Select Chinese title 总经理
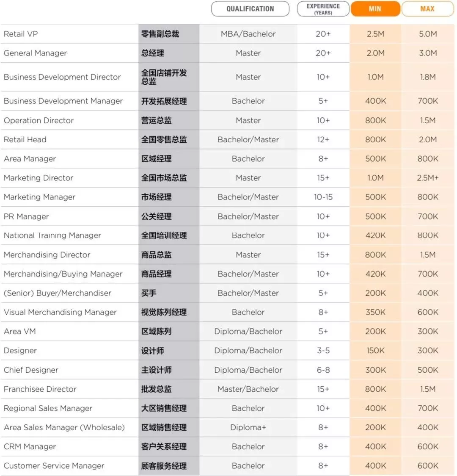457x476 pixels. click(153, 53)
